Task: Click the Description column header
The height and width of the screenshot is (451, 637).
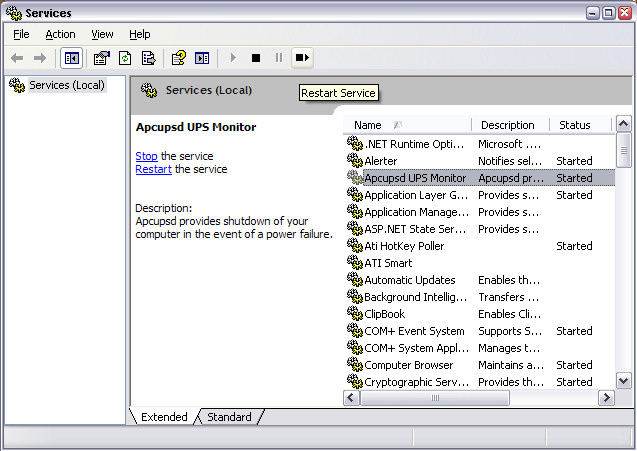Action: click(x=510, y=125)
